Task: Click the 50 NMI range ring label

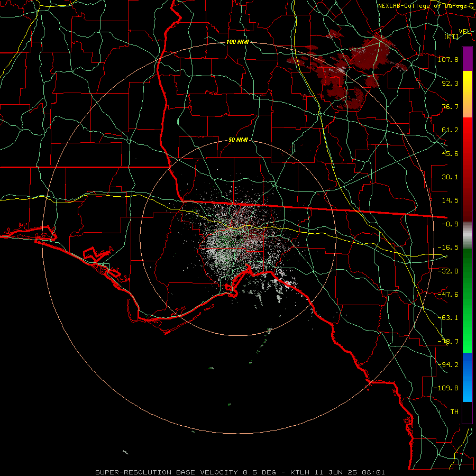Action: (x=238, y=140)
